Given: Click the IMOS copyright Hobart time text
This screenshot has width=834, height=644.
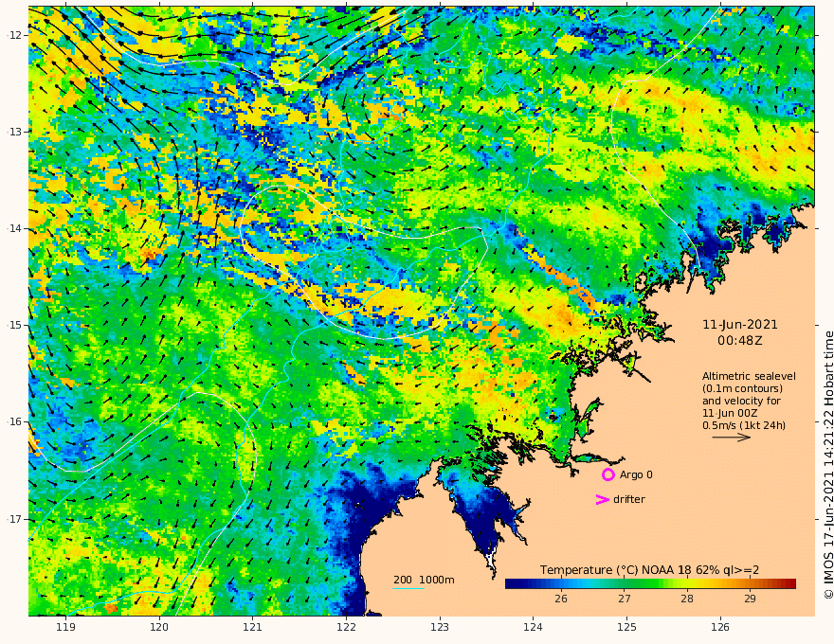Looking at the screenshot, I should [x=828, y=465].
